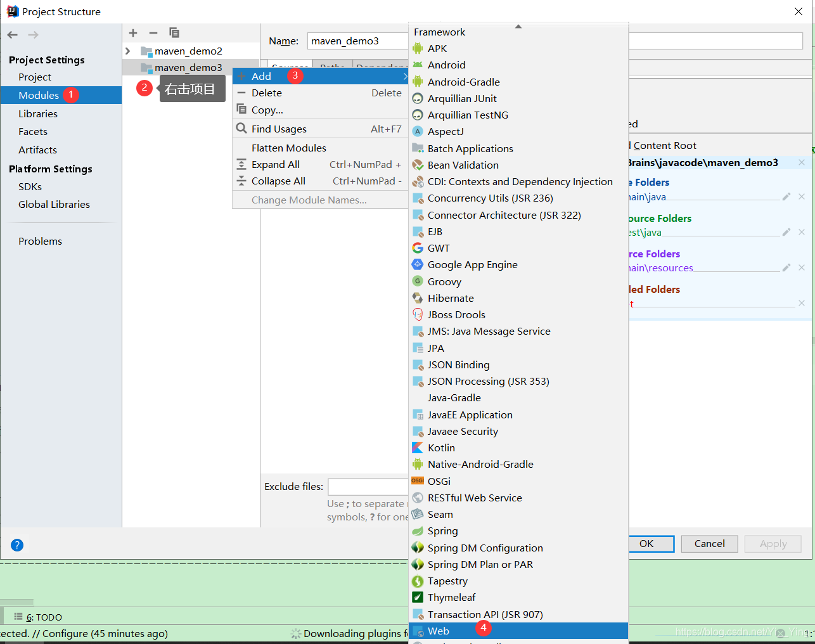The width and height of the screenshot is (815, 644).
Task: Select the Modules settings section
Action: click(x=61, y=95)
